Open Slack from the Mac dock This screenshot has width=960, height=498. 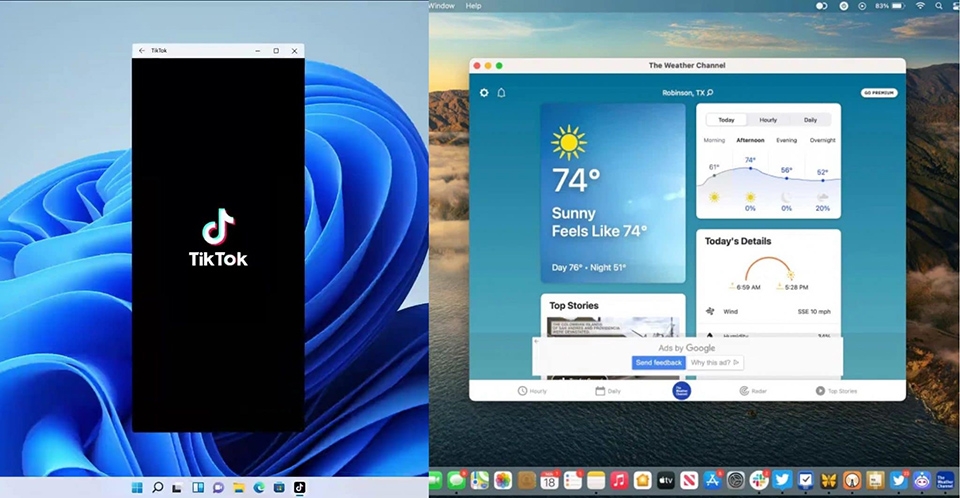(x=759, y=481)
